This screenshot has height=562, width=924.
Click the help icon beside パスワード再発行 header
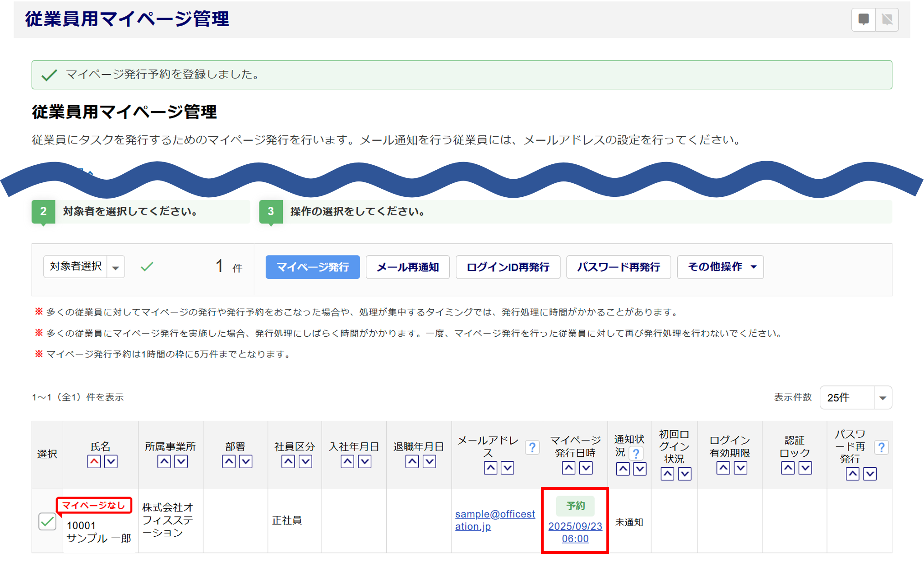click(x=881, y=447)
